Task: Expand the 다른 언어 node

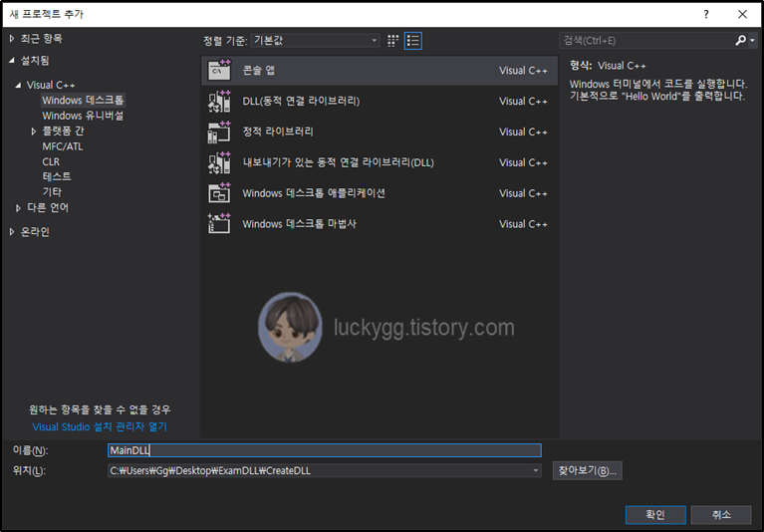Action: (x=18, y=208)
